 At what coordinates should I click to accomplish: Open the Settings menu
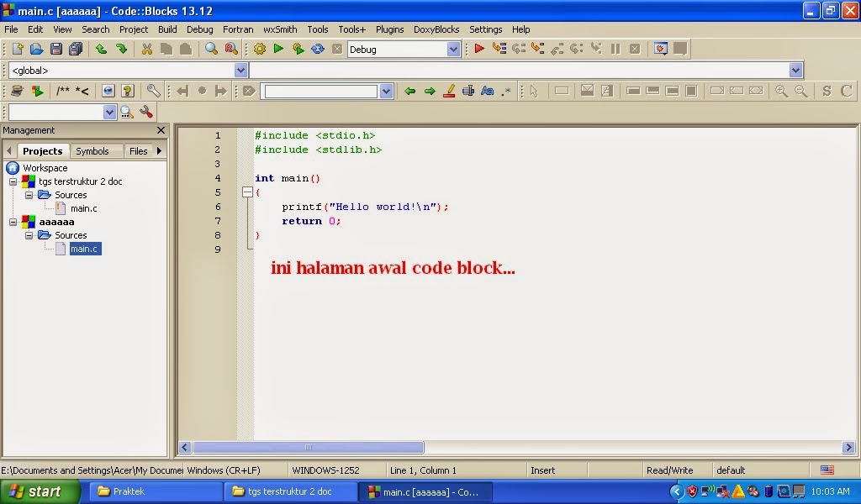pos(485,29)
